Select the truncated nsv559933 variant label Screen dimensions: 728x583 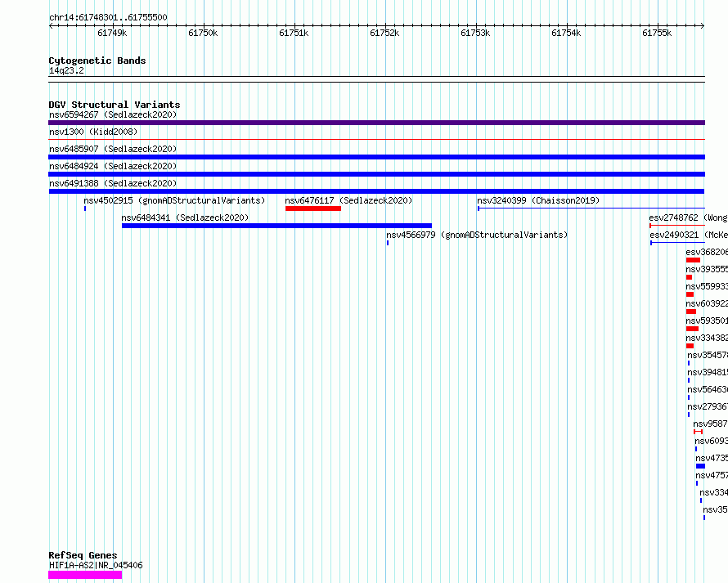coord(707,286)
